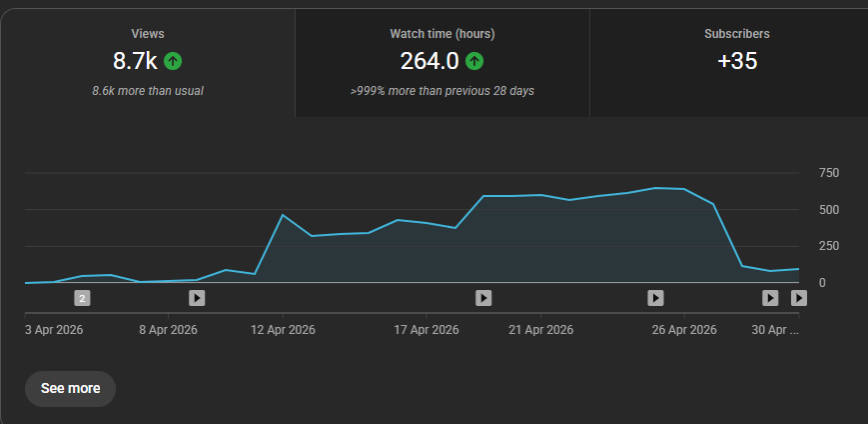Click green up-arrow icon next to 8.7k views
This screenshot has height=424, width=868.
[x=173, y=61]
